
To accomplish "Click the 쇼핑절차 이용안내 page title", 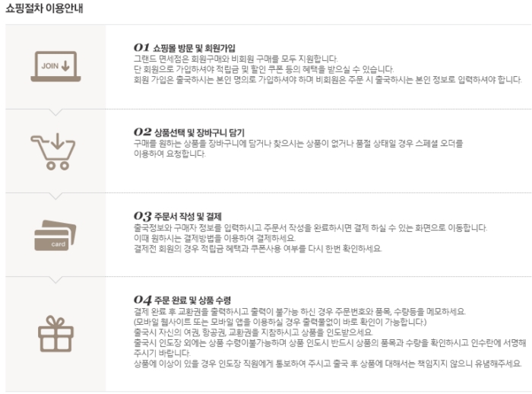I will click(45, 10).
